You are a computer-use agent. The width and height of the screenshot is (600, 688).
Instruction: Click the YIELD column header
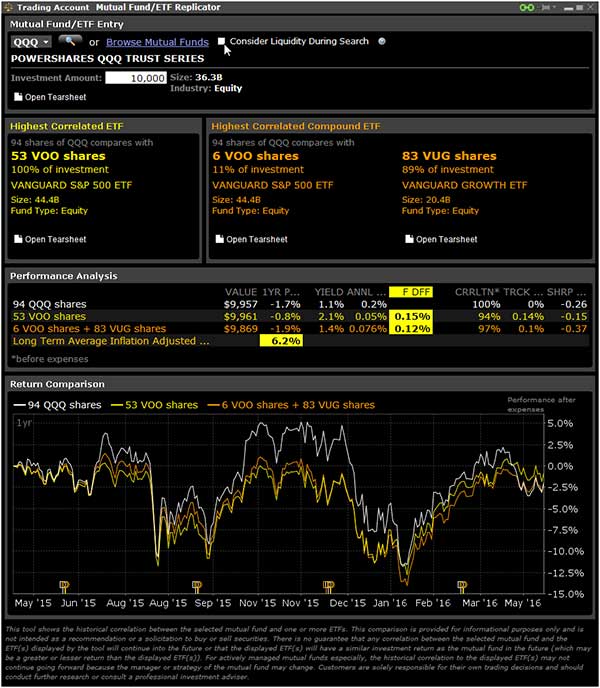pos(329,292)
